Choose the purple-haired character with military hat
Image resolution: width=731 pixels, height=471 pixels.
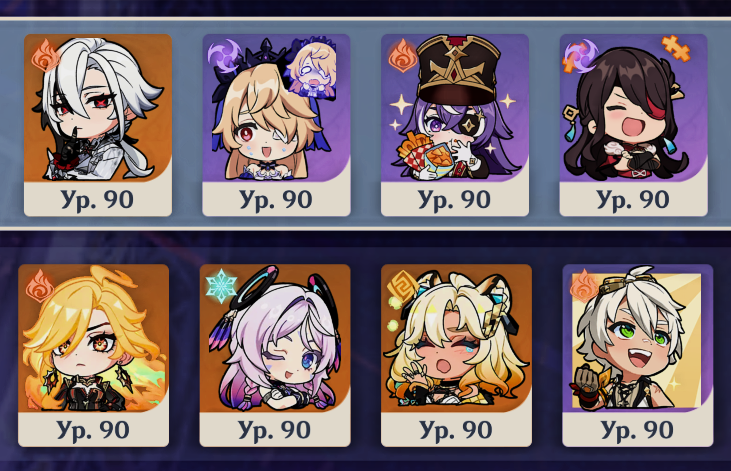pos(455,125)
